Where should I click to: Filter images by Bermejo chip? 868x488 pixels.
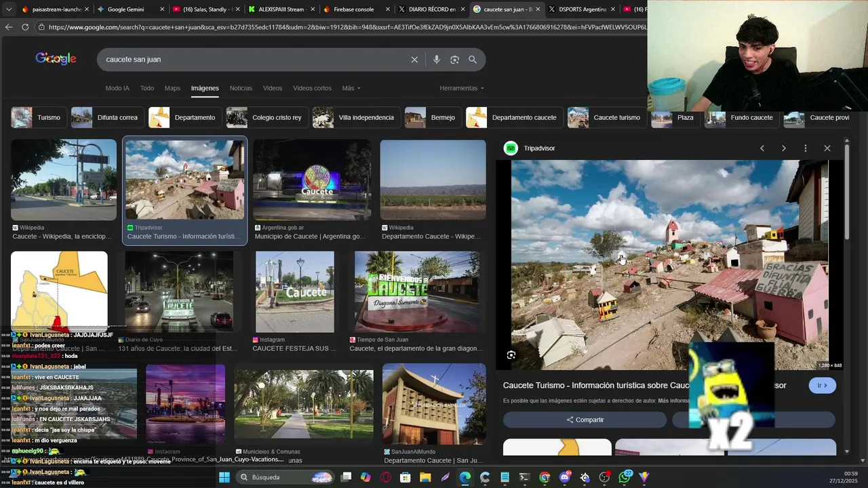coord(433,117)
